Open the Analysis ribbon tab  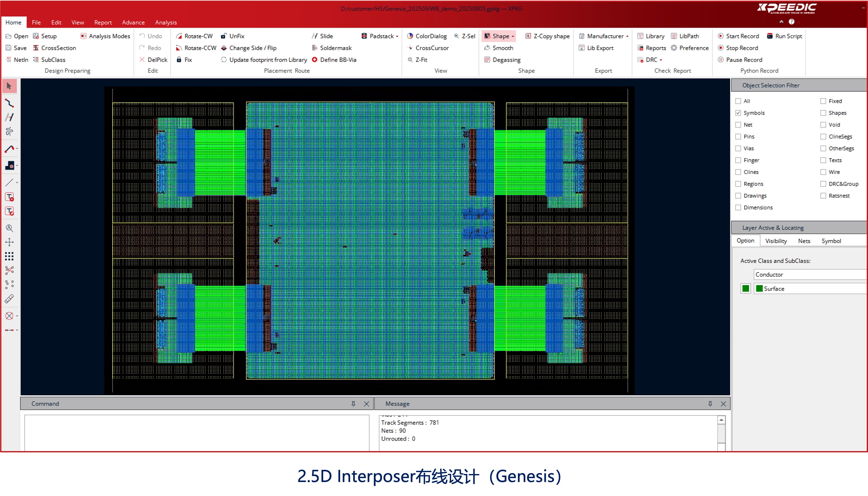pos(166,22)
